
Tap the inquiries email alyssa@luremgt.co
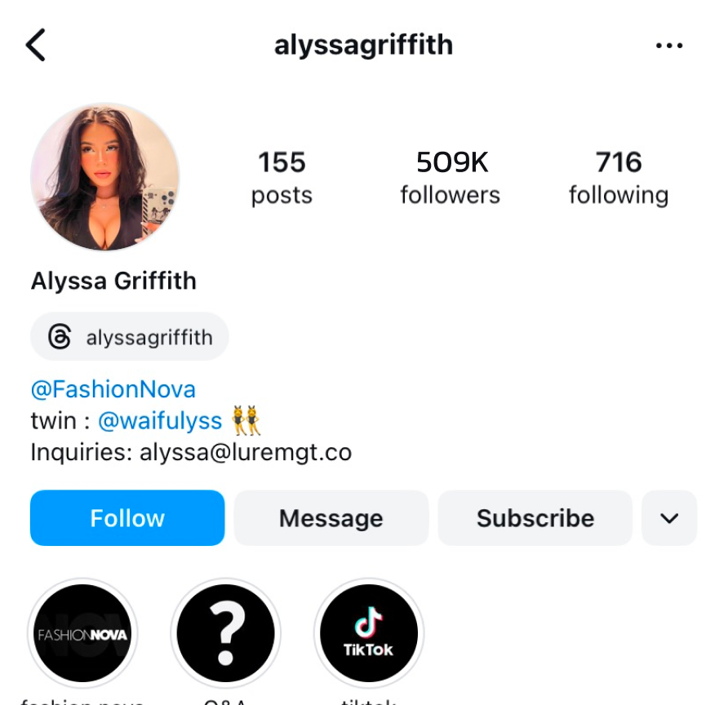(246, 453)
